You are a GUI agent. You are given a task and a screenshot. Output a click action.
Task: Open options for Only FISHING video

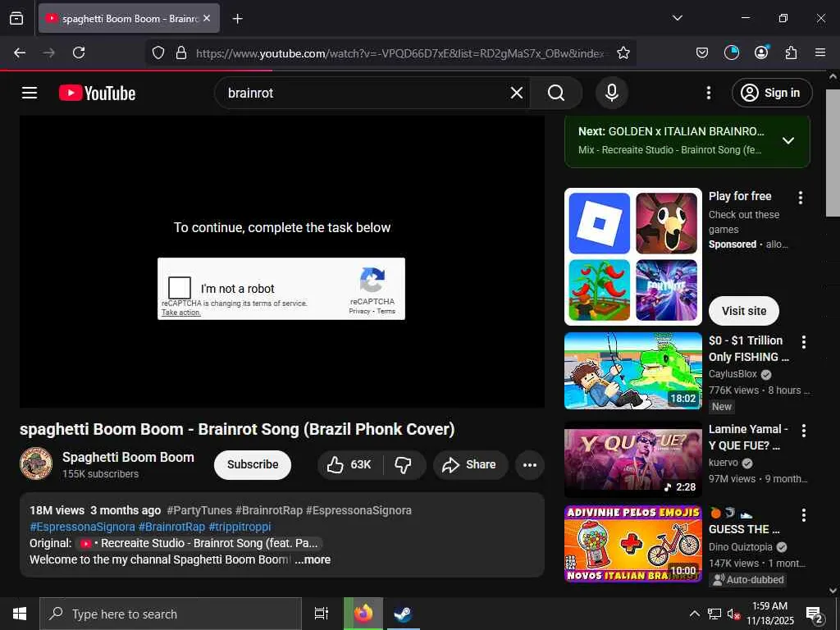click(x=804, y=342)
